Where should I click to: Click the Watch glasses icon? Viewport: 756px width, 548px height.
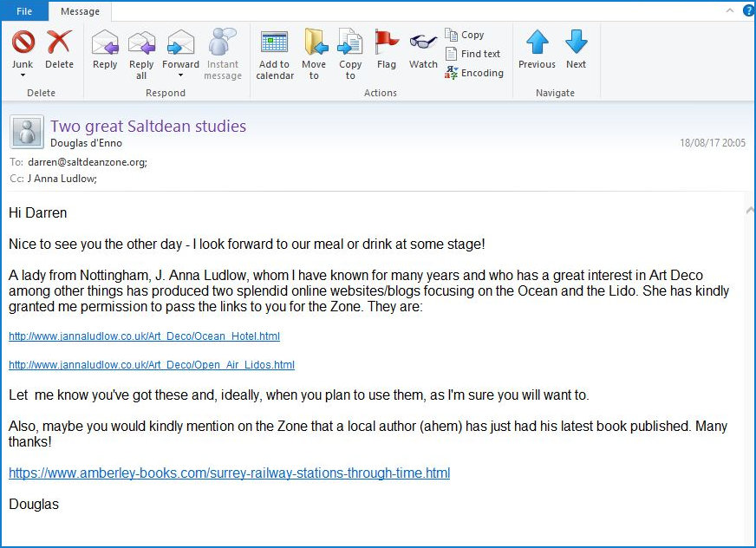point(423,43)
